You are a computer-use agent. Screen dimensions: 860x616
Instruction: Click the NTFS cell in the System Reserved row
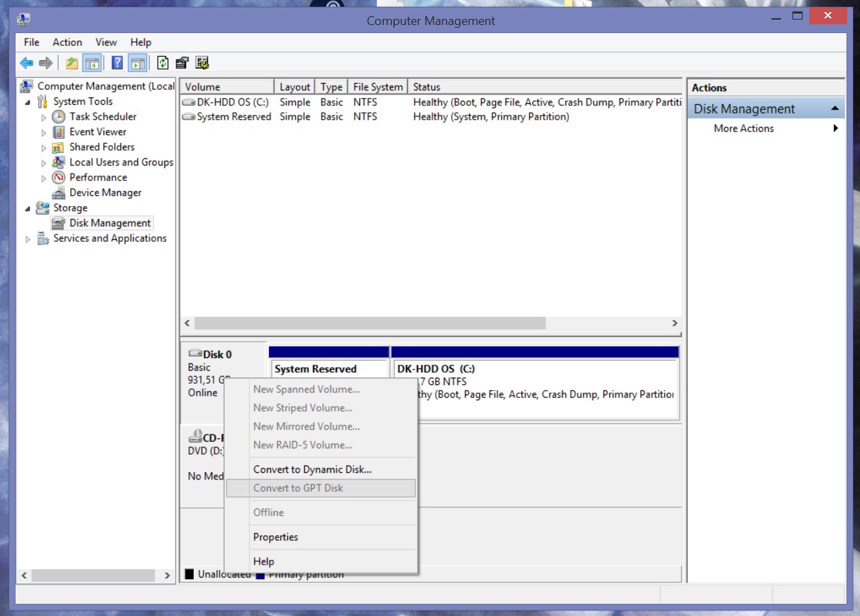365,117
